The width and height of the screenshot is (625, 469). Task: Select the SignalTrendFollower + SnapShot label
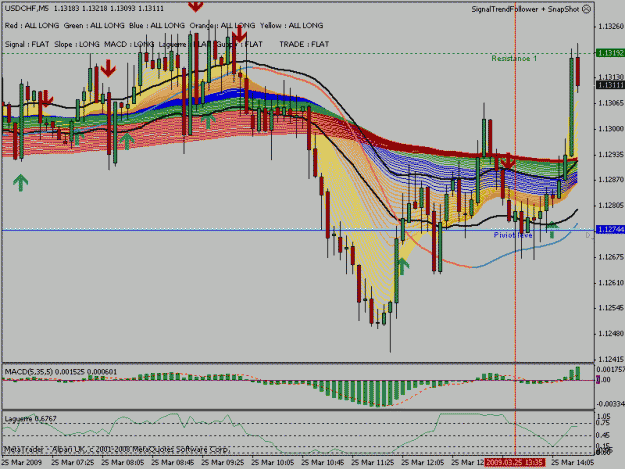pos(525,9)
